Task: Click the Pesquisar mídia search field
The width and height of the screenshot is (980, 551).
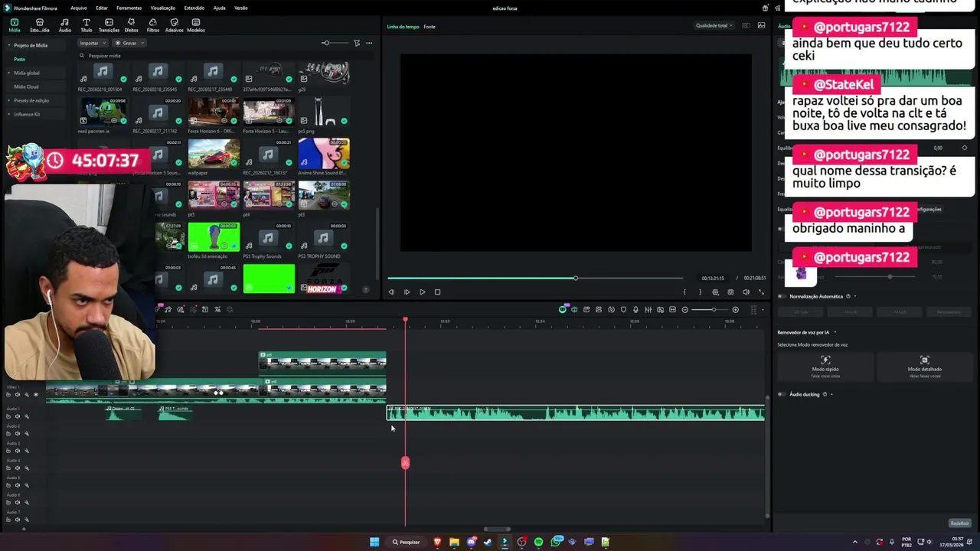Action: [x=226, y=56]
